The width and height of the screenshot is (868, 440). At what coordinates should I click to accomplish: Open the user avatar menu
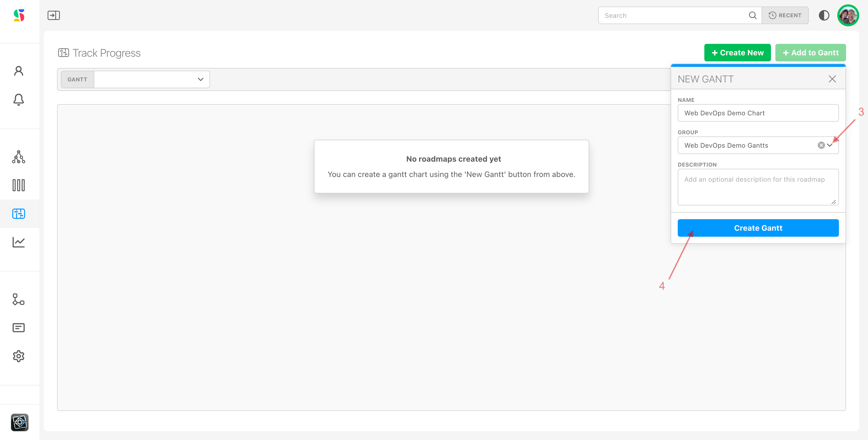coord(848,16)
